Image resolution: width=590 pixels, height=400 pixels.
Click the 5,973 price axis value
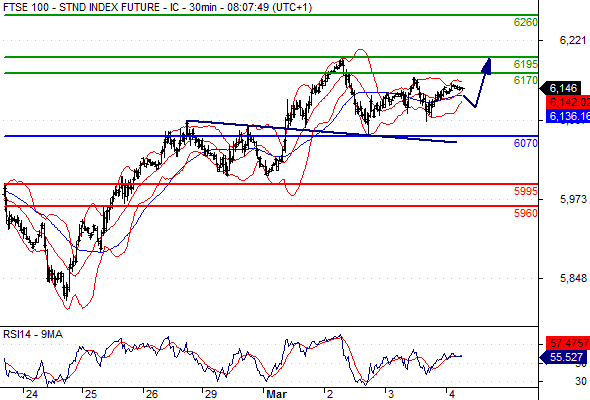click(x=573, y=199)
